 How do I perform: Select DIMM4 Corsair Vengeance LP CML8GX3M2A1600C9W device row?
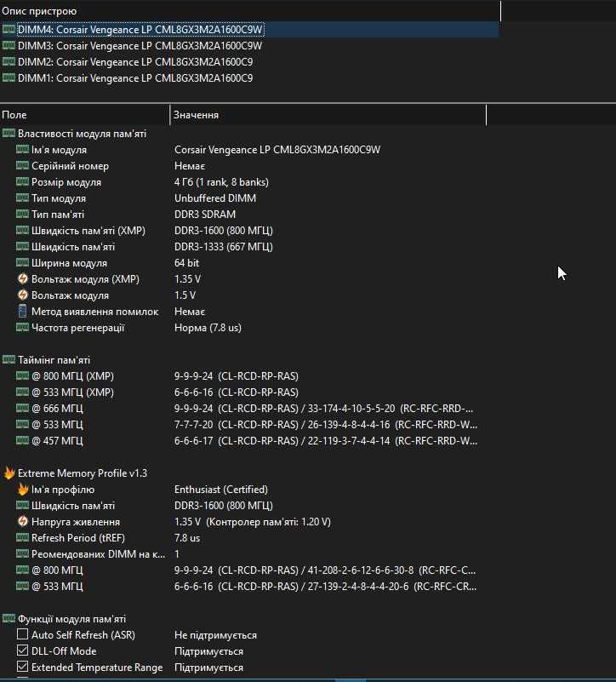coord(250,30)
